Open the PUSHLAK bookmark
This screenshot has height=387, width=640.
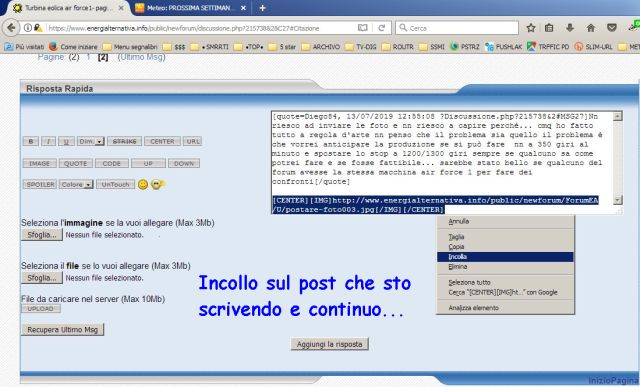click(504, 47)
